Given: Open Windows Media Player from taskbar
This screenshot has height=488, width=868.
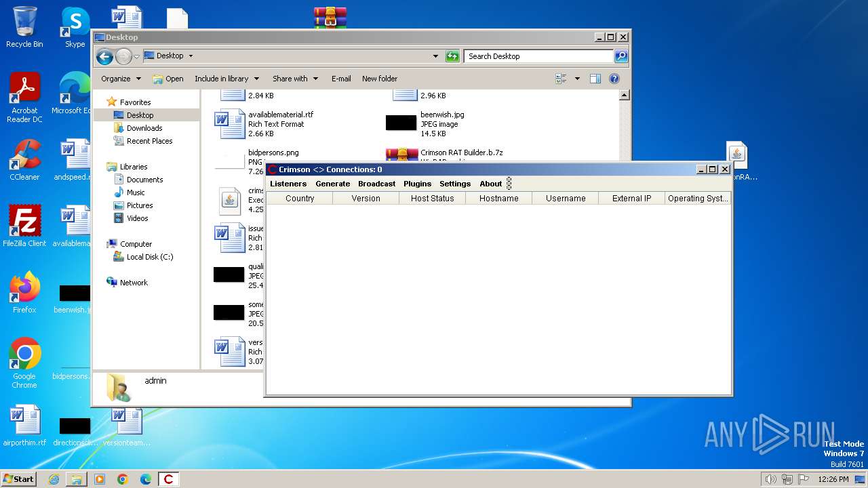Looking at the screenshot, I should tap(100, 479).
